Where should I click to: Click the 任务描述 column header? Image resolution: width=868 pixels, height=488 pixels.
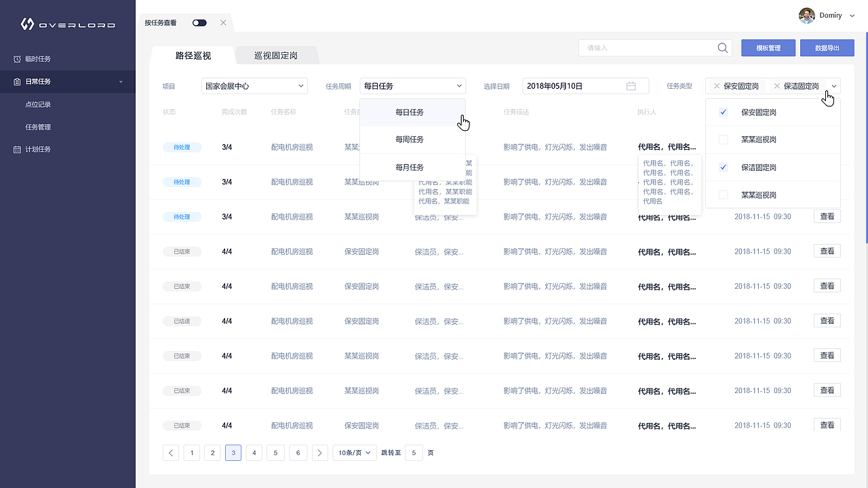coord(516,112)
